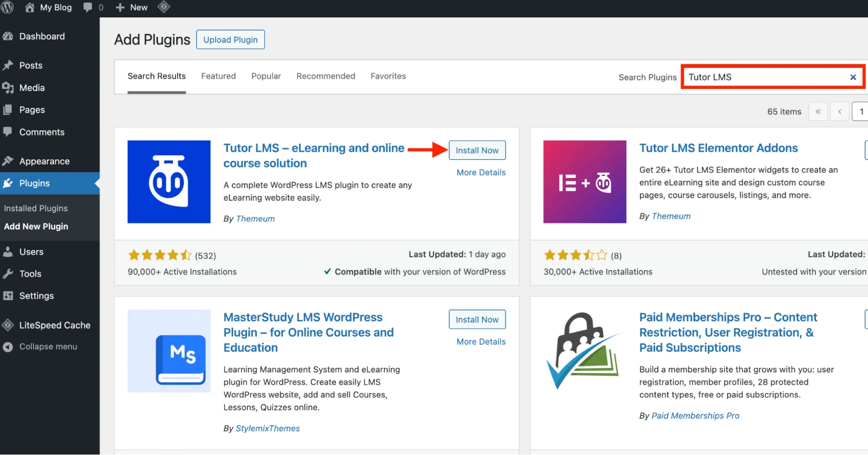The width and height of the screenshot is (868, 455).
Task: Click Collapse menu label
Action: point(48,347)
